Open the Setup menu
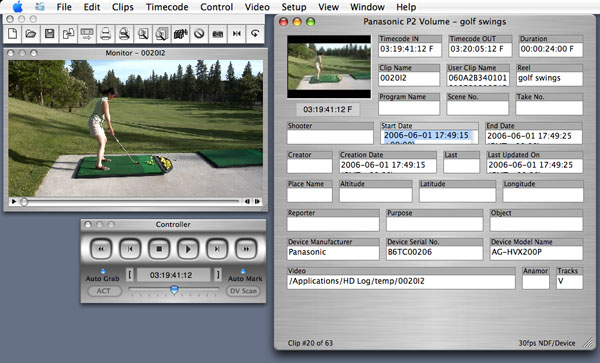 [x=294, y=7]
